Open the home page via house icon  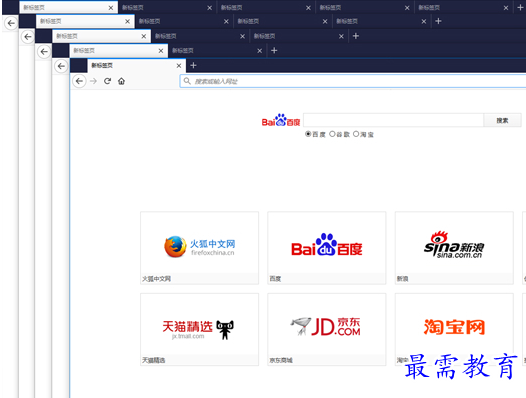[121, 81]
